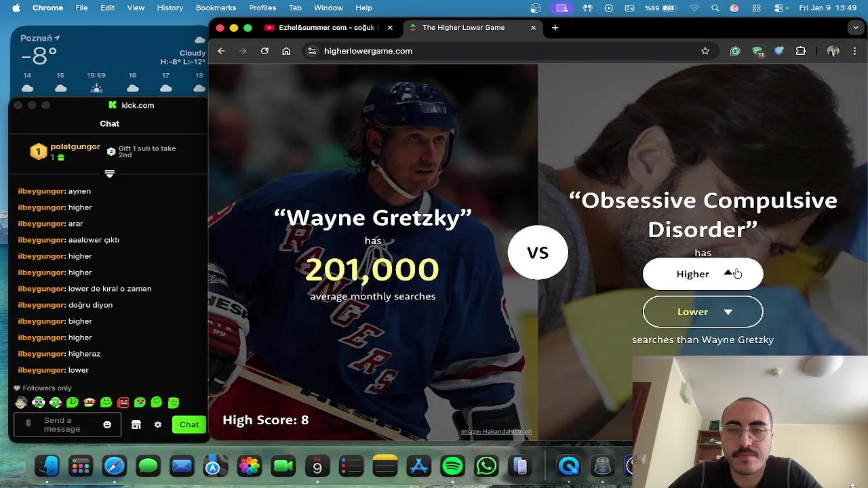
Task: Open the Apple menu
Action: click(16, 7)
